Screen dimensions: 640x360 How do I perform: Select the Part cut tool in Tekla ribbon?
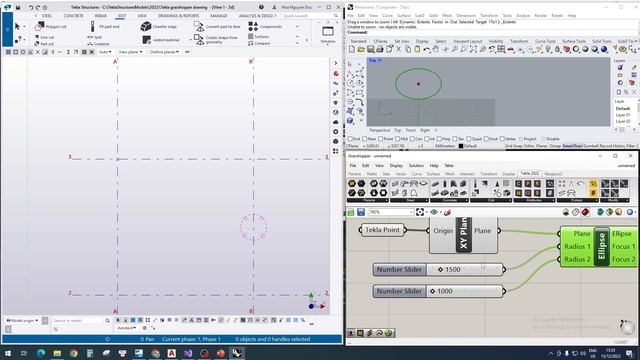[44, 44]
